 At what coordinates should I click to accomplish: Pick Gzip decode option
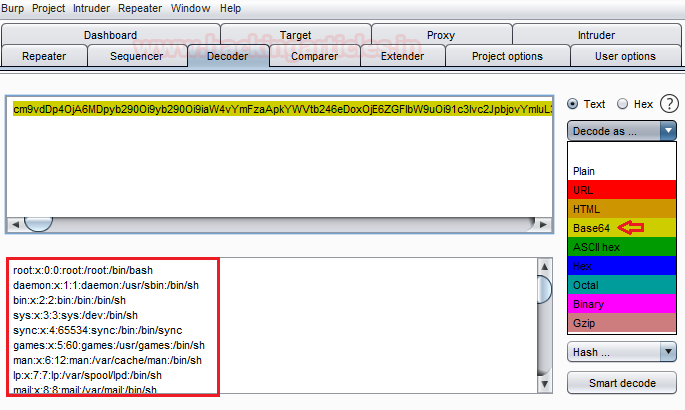622,323
